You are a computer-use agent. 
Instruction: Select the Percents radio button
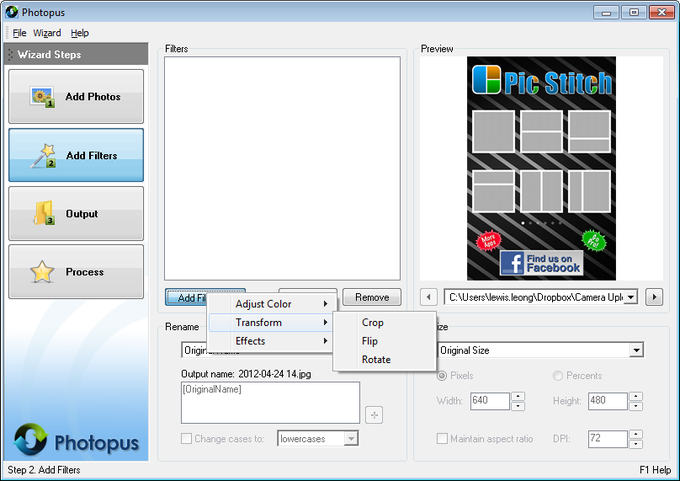(x=558, y=376)
